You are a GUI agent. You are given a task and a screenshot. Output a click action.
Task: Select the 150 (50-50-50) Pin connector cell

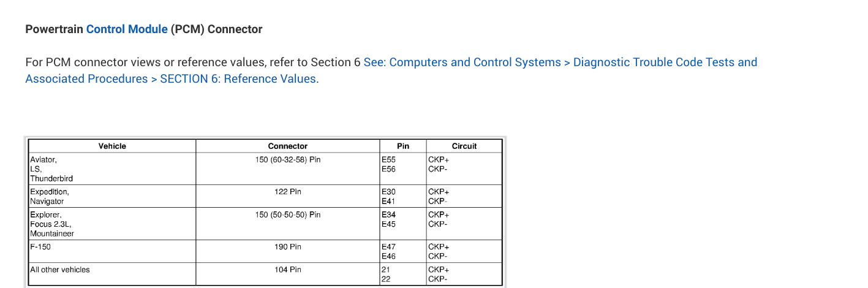tap(288, 214)
